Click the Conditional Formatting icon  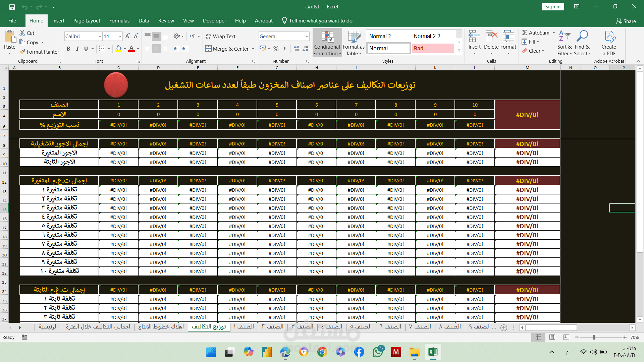(327, 37)
